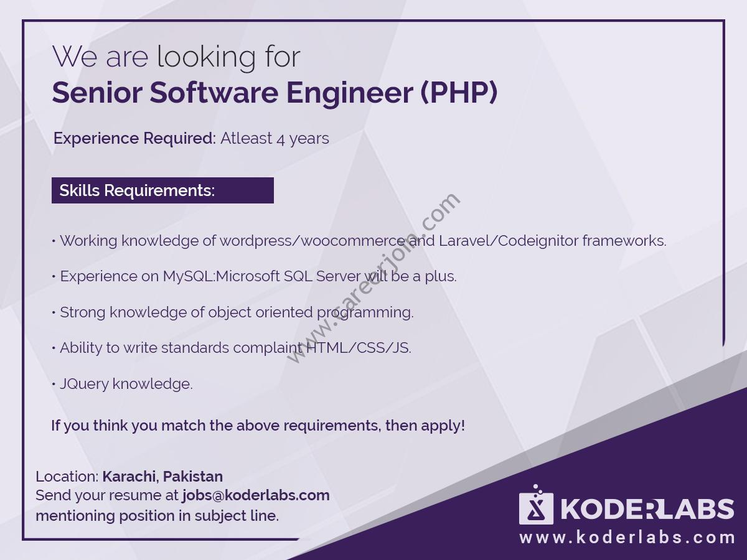Click the 'Location:' label
Image resolution: width=747 pixels, height=560 pixels.
click(67, 477)
